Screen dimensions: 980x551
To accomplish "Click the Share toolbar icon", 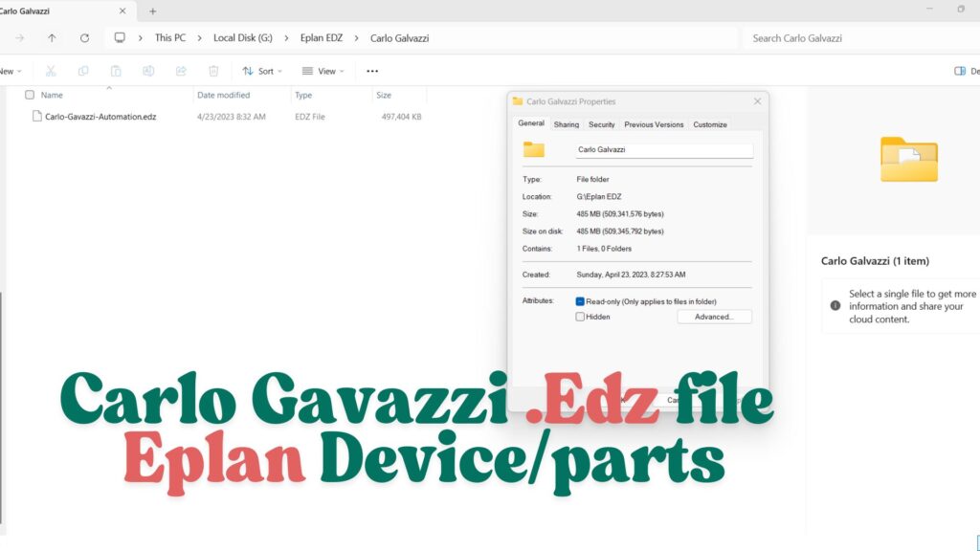I will click(181, 70).
